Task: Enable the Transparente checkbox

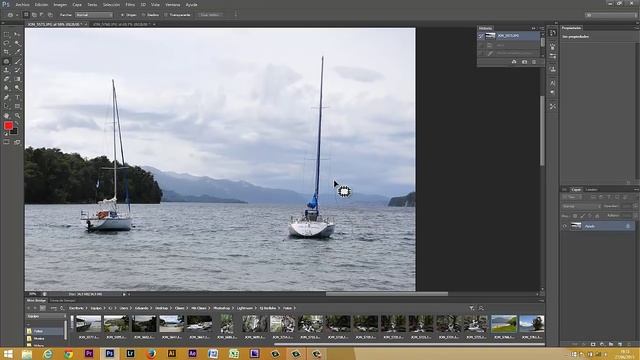Action: 178,15
